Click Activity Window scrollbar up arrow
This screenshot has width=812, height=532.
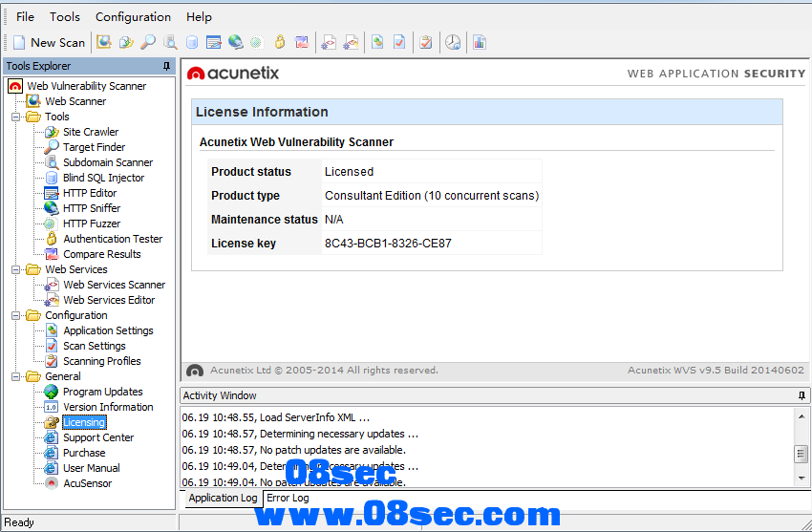[x=801, y=416]
